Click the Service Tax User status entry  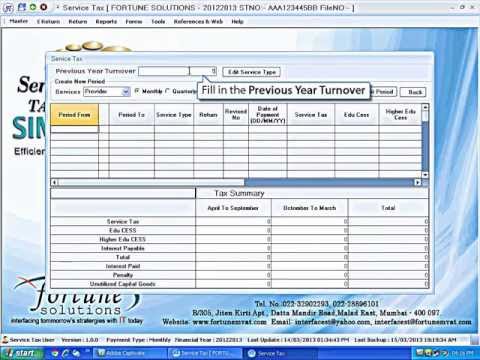(x=29, y=340)
